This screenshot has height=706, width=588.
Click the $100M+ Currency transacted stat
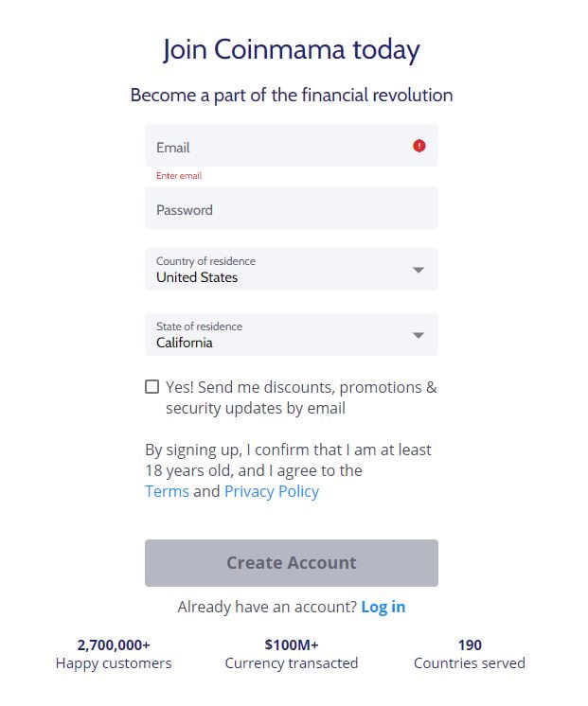click(x=291, y=654)
